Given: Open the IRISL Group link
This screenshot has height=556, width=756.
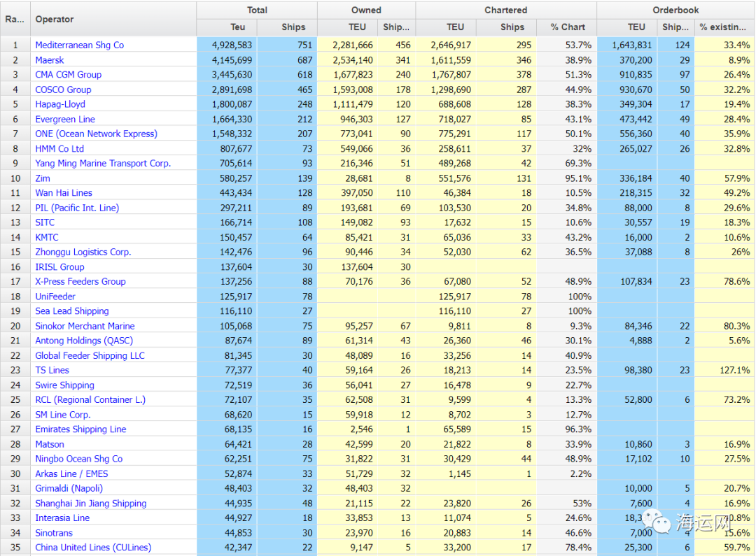Looking at the screenshot, I should (59, 267).
